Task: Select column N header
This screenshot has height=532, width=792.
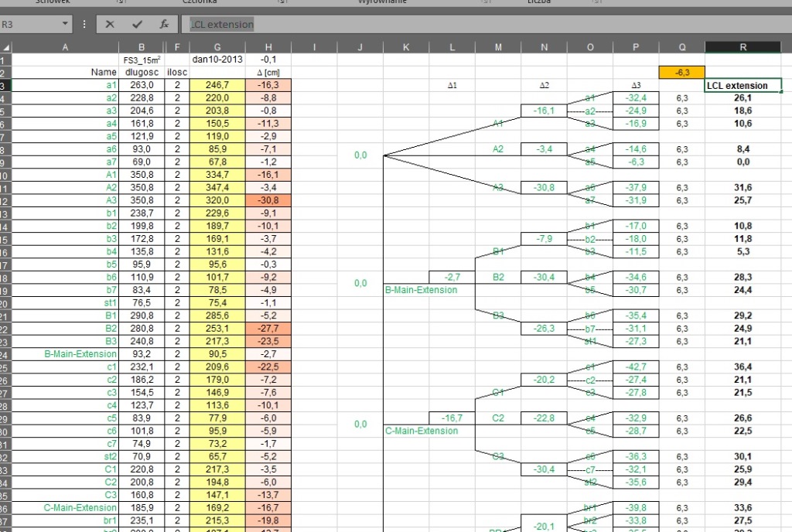Action: click(544, 47)
